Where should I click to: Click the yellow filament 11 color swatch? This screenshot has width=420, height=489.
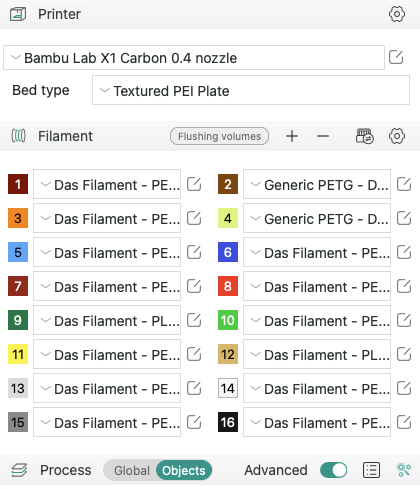click(18, 354)
